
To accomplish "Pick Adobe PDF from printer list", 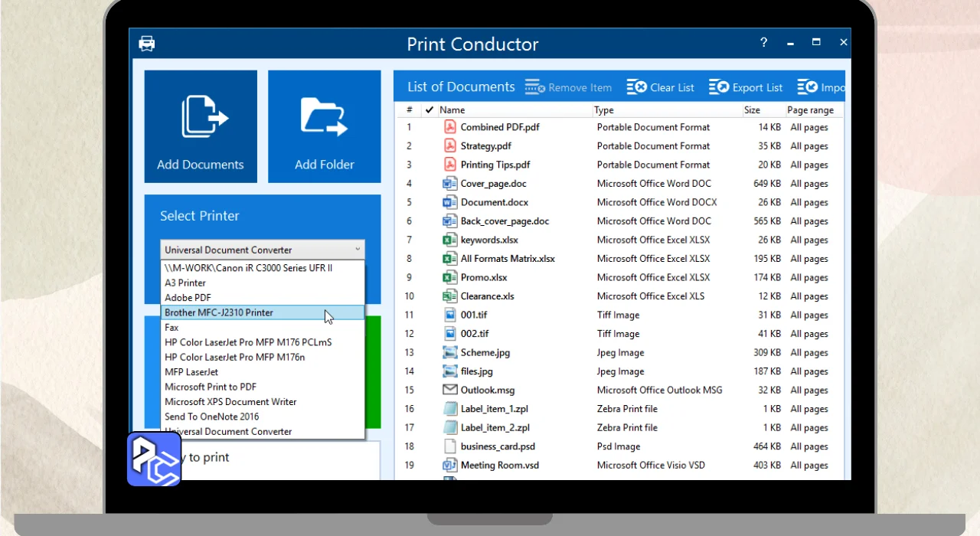I will tap(188, 298).
